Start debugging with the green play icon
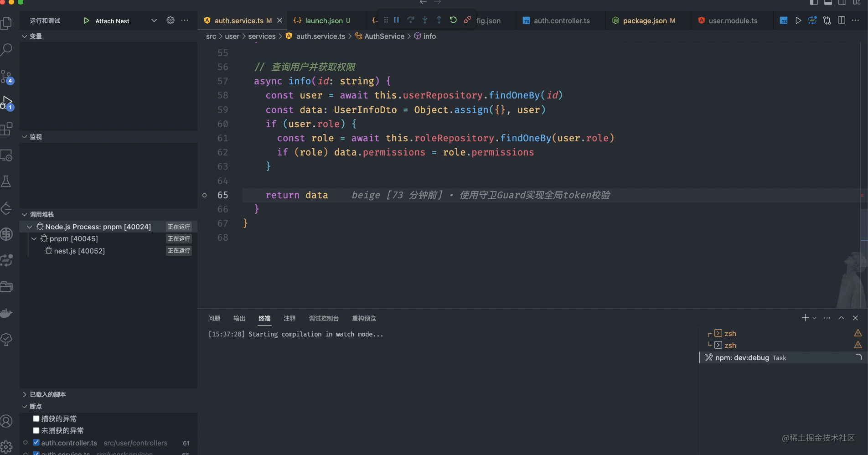The image size is (868, 455). click(x=86, y=21)
